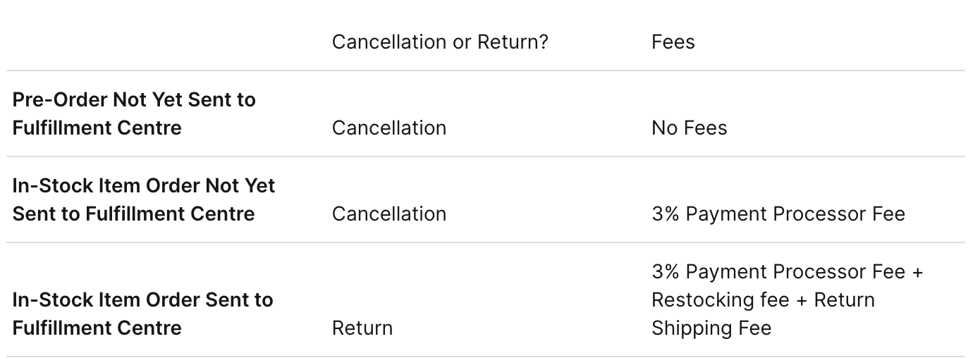Click the word "Return?" in the header
The width and height of the screenshot is (980, 358).
click(513, 42)
